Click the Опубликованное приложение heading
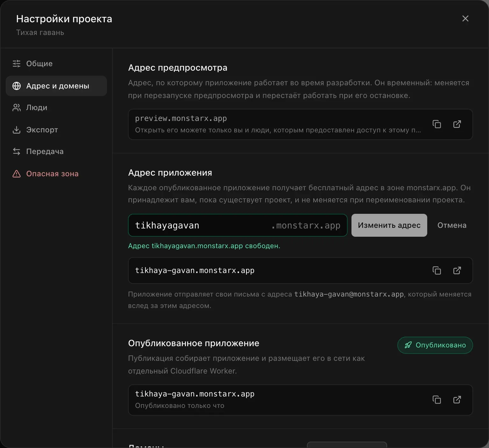The width and height of the screenshot is (489, 448). (x=194, y=343)
